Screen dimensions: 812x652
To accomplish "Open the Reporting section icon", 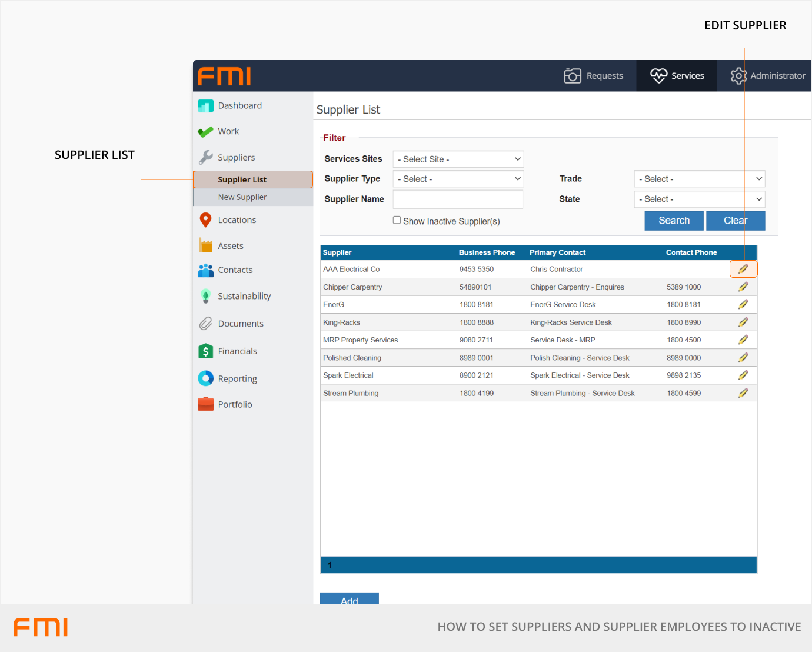I will coord(205,378).
